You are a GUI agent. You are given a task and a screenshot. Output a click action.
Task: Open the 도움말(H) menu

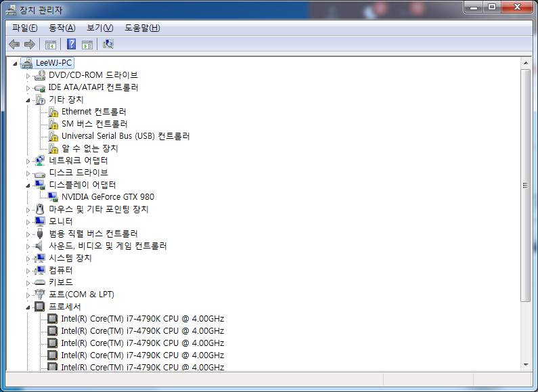click(x=142, y=28)
